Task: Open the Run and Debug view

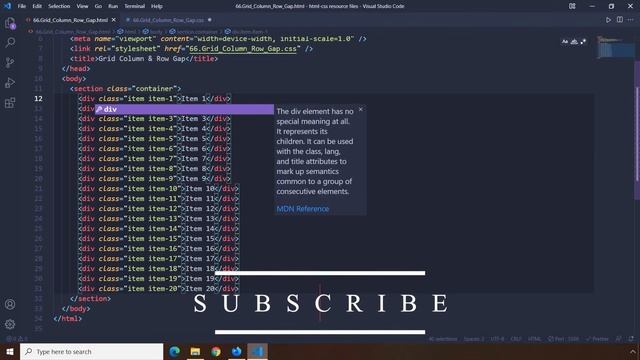Action: coord(10,82)
